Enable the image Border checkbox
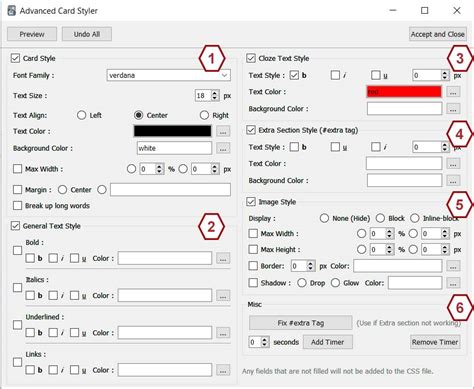The width and height of the screenshot is (474, 389). 253,266
